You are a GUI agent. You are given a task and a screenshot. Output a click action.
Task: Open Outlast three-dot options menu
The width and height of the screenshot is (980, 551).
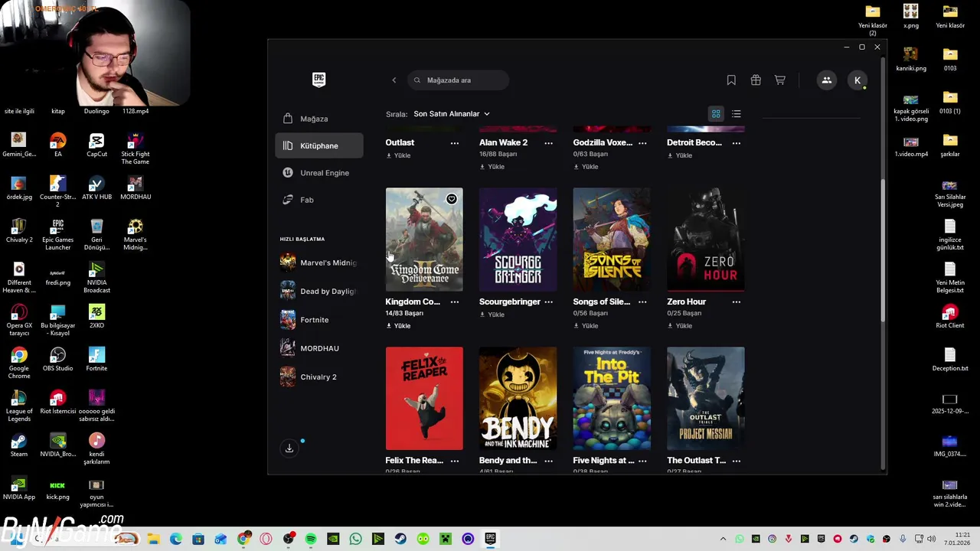tap(455, 143)
